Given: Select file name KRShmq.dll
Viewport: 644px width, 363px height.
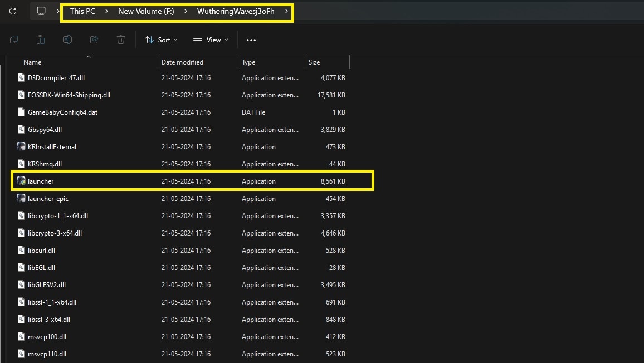Looking at the screenshot, I should (x=45, y=164).
